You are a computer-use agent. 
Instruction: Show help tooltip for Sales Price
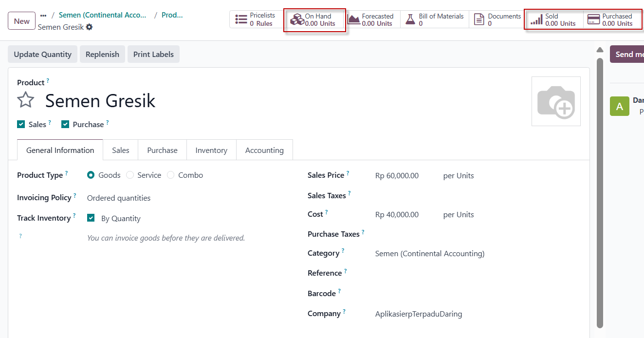click(x=348, y=173)
